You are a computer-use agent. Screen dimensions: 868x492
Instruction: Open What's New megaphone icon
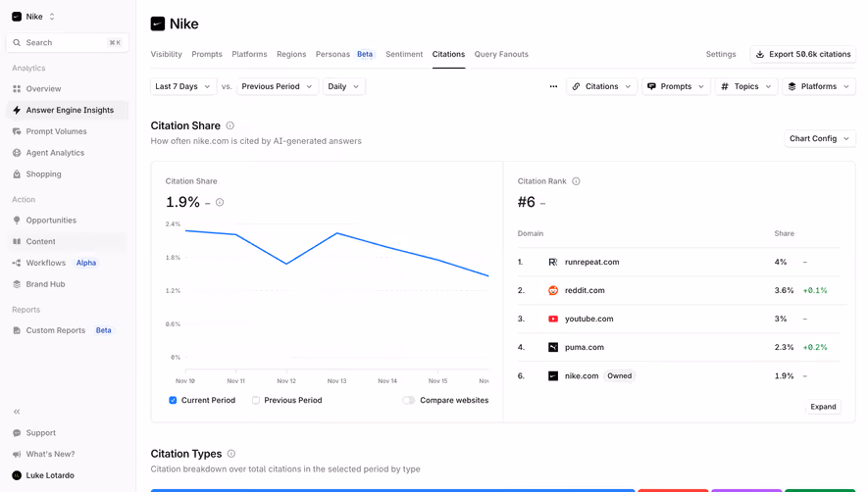click(17, 454)
